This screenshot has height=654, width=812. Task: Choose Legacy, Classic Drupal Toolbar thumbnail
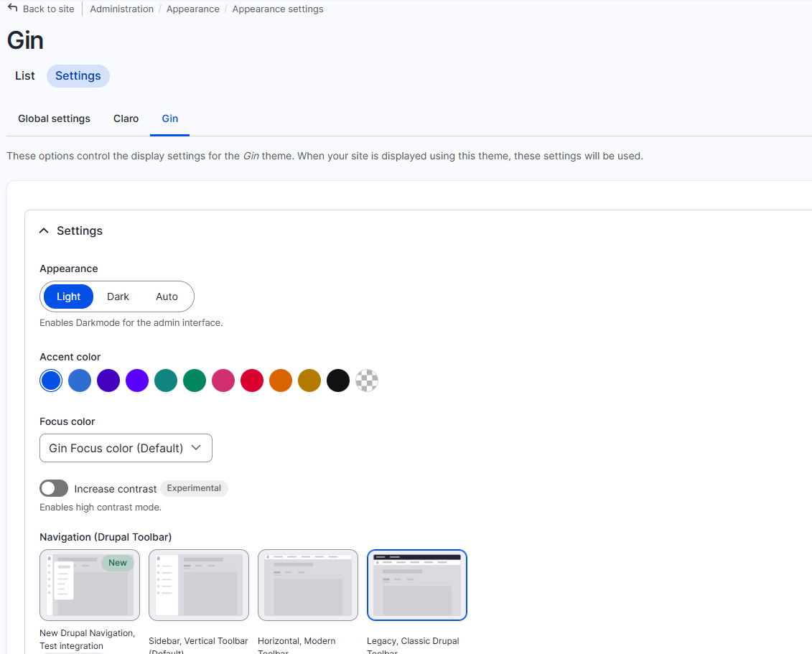[x=417, y=585]
